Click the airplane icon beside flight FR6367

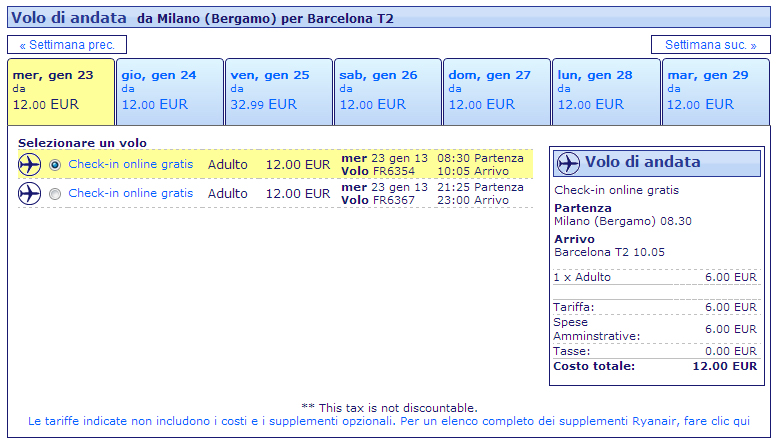coord(29,193)
